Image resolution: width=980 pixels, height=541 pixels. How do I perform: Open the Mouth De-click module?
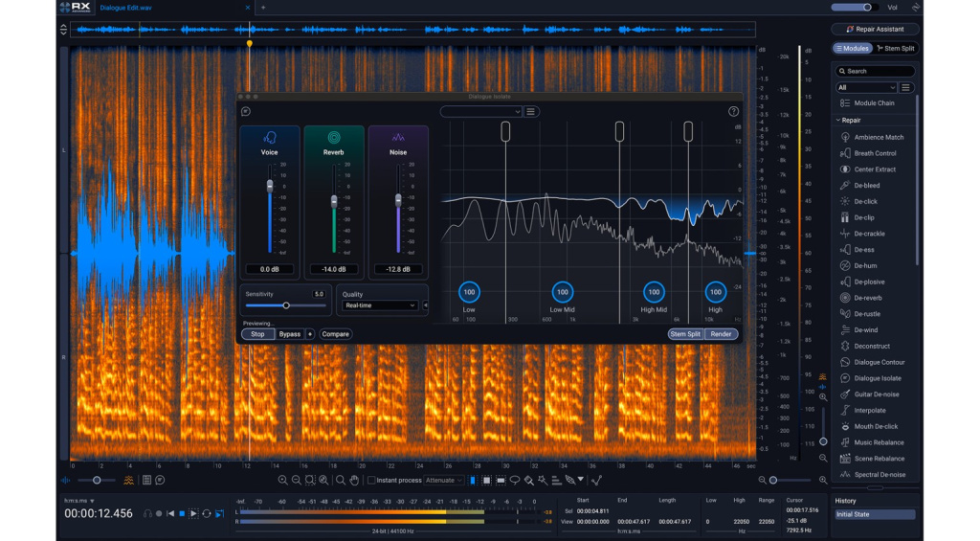click(875, 426)
